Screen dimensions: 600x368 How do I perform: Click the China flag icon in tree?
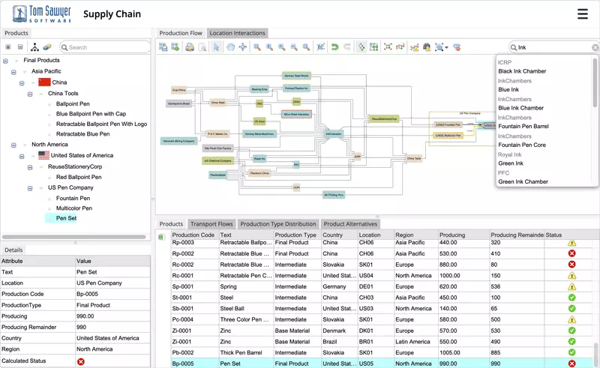coord(44,82)
